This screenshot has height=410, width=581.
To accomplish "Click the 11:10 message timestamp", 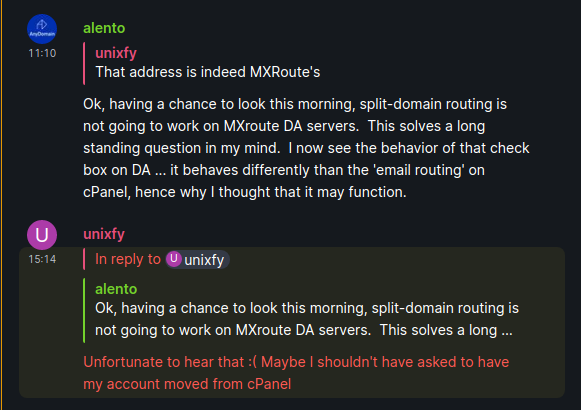I will (x=42, y=53).
